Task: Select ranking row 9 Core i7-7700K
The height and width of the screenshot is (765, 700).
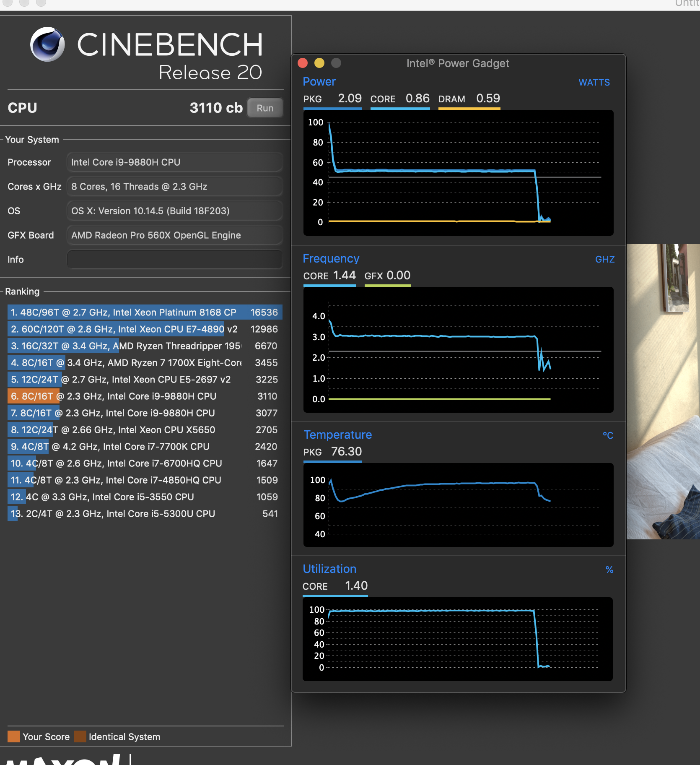Action: click(x=145, y=447)
